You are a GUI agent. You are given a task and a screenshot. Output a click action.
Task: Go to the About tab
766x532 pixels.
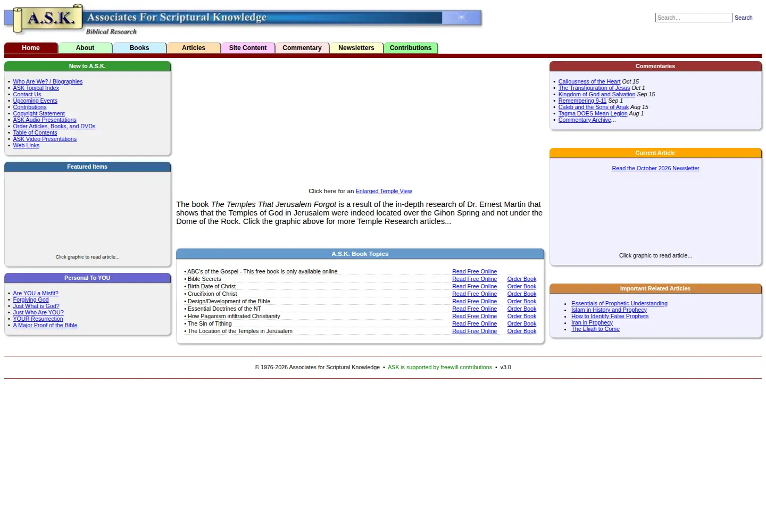(x=85, y=48)
